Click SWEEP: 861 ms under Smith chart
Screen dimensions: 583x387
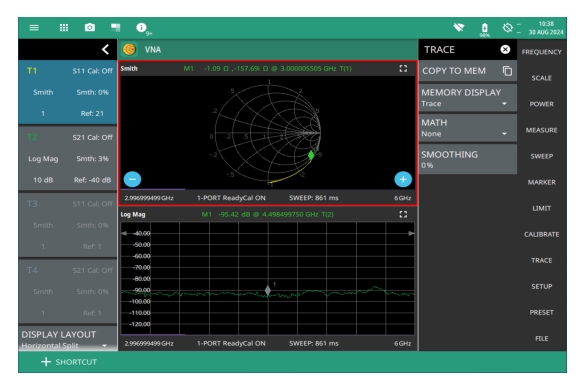tap(314, 198)
